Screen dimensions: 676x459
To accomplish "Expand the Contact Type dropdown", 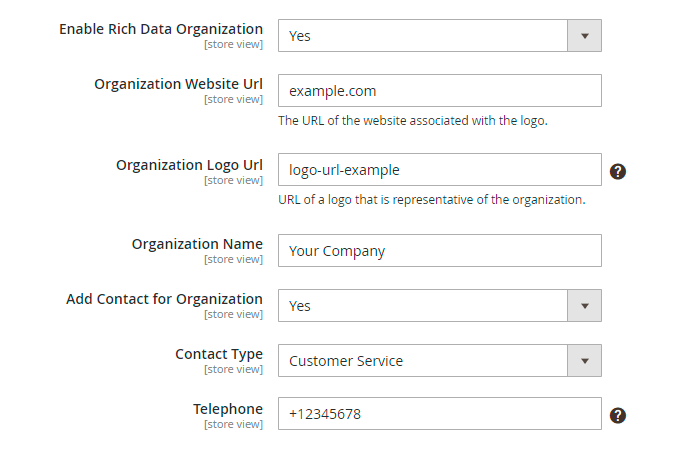I will tap(423, 361).
